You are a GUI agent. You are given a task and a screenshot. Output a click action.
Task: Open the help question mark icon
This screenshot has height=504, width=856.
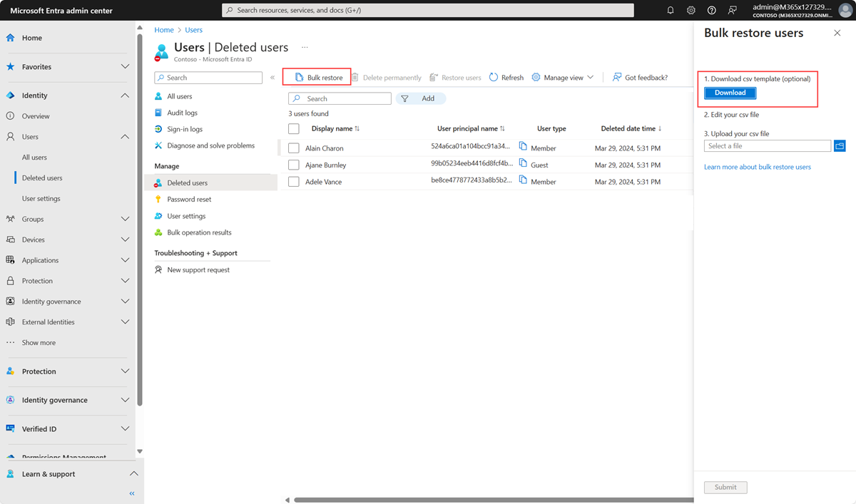click(712, 11)
